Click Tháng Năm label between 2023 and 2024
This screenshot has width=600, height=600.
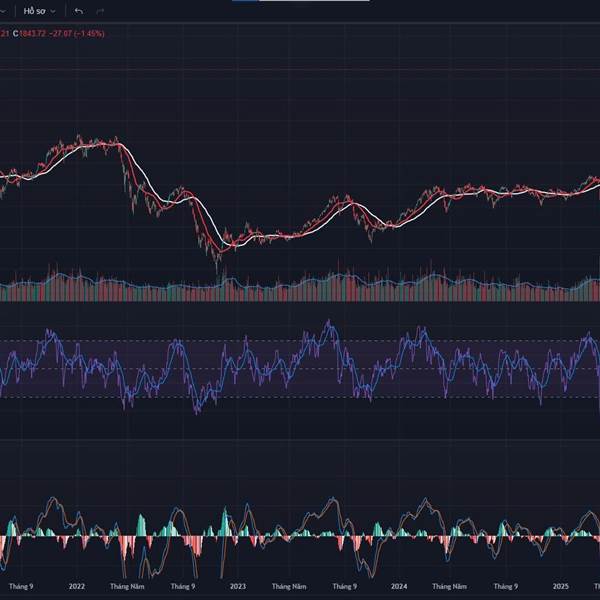coord(289,586)
